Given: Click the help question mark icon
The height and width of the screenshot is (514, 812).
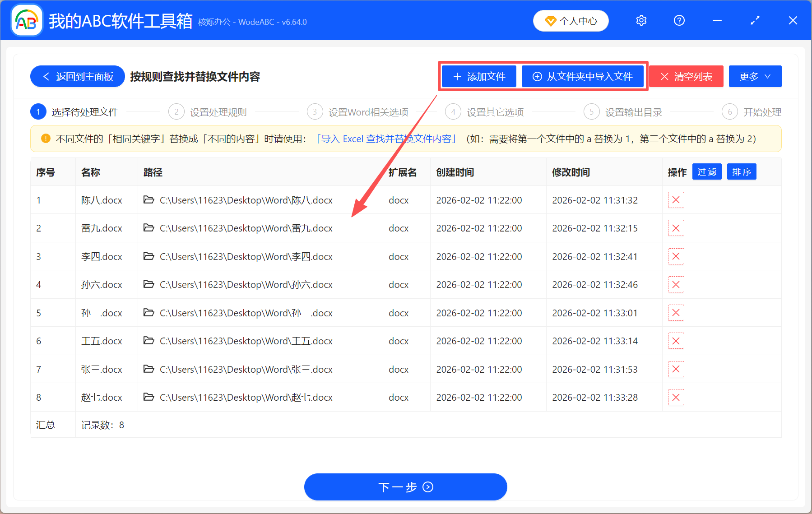Looking at the screenshot, I should (678, 20).
